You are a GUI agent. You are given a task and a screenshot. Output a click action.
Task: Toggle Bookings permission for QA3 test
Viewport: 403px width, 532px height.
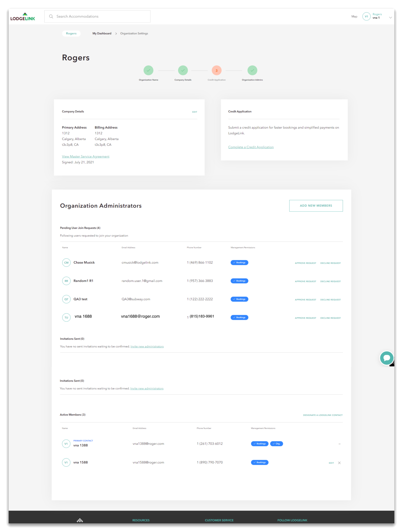coord(239,299)
